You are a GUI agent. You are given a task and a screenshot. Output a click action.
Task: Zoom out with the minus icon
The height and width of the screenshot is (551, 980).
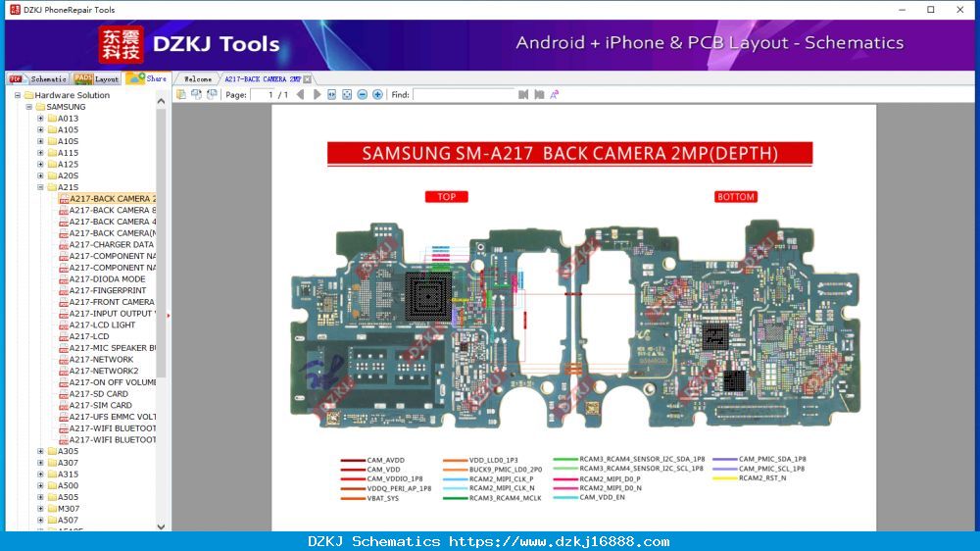363,94
